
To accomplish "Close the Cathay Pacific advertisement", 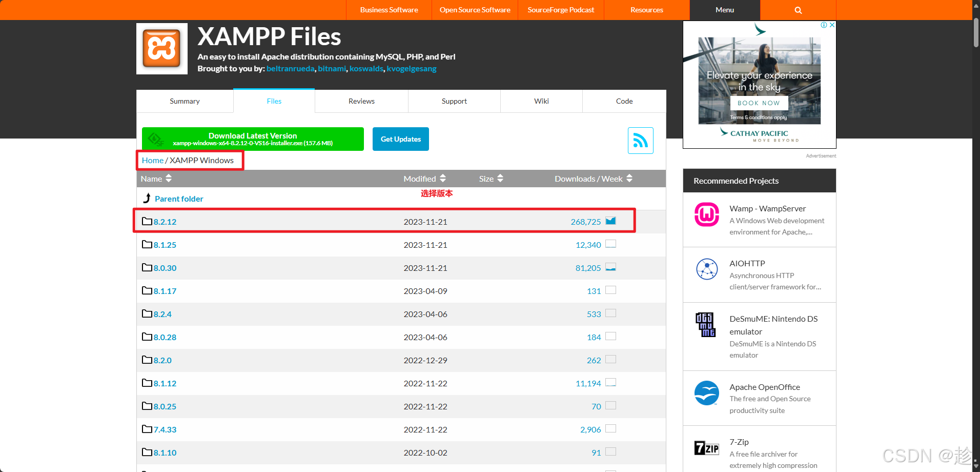I will (x=832, y=25).
